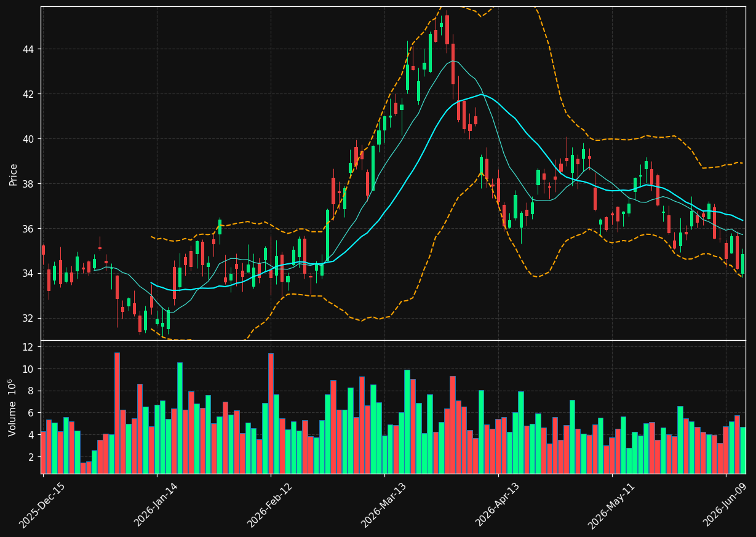Select the 44 price tick label
Viewport: 756px width, 537px height.
point(30,49)
